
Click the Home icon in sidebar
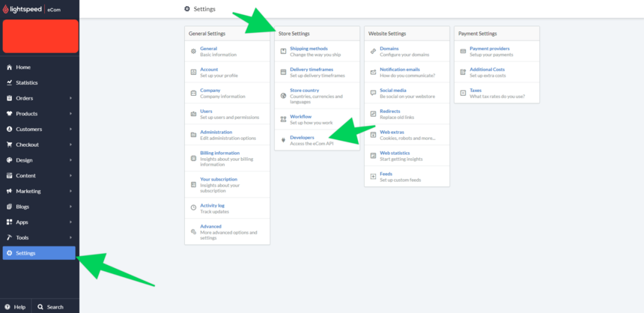(x=10, y=67)
